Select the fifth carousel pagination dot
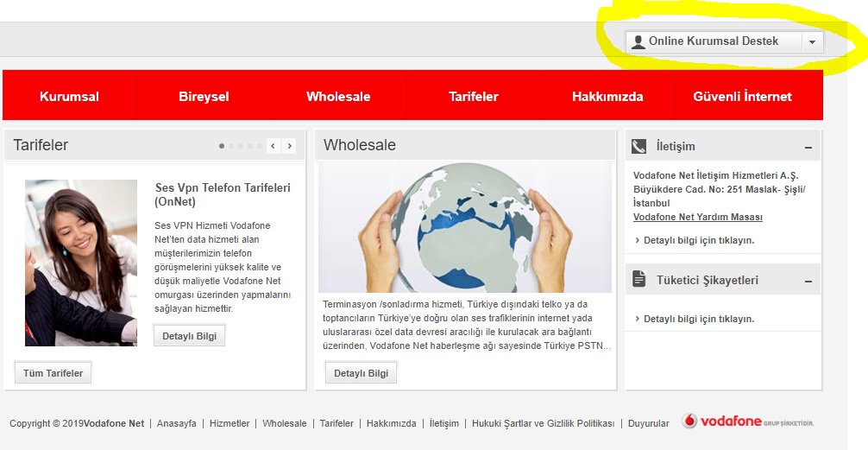The width and height of the screenshot is (868, 450). coord(259,146)
